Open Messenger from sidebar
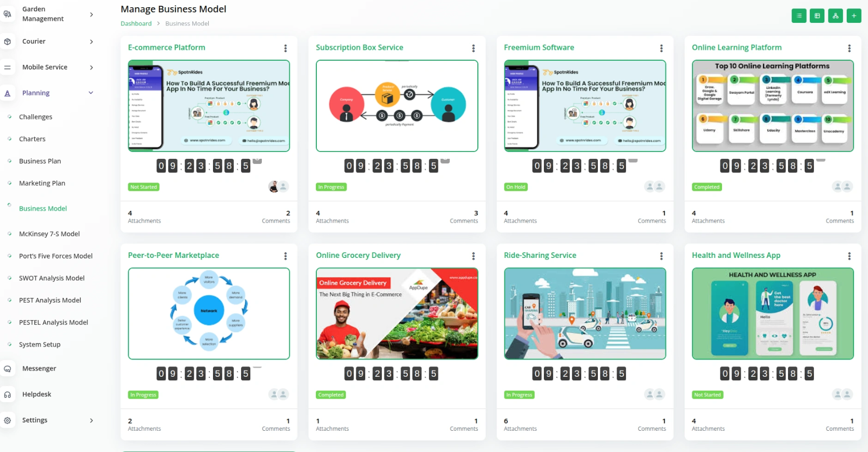The height and width of the screenshot is (452, 868). (x=39, y=368)
